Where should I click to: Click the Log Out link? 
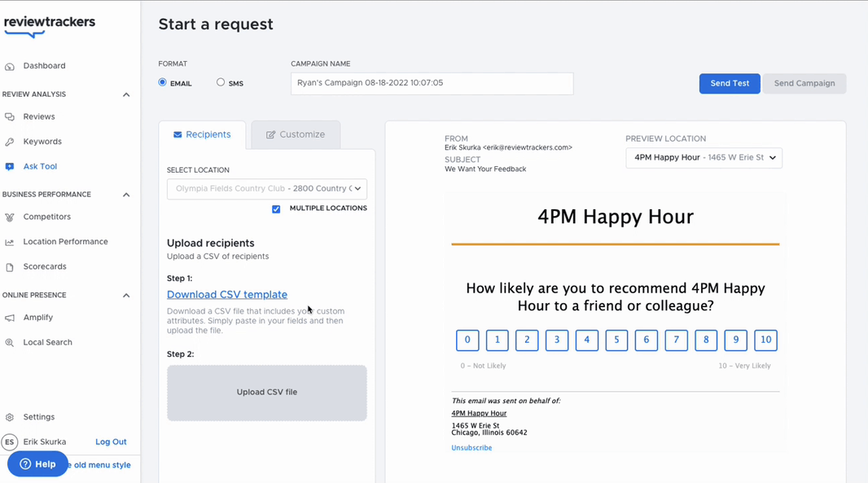tap(111, 442)
